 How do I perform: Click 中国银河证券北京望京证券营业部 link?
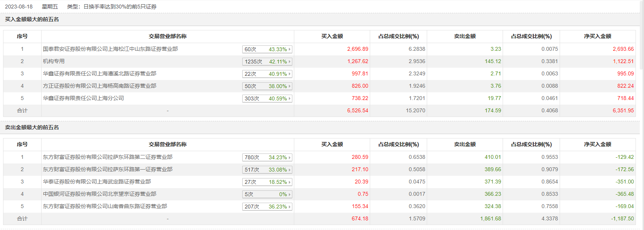coord(99,194)
